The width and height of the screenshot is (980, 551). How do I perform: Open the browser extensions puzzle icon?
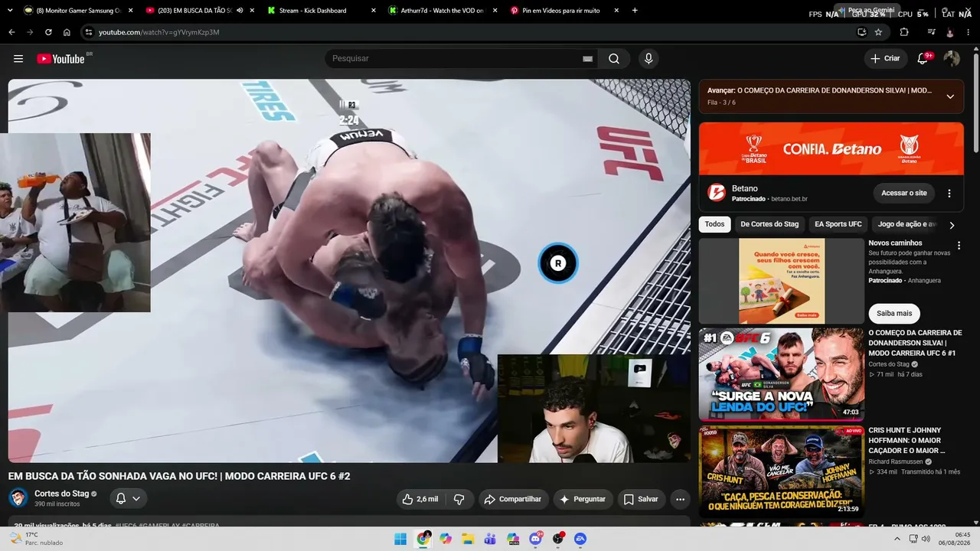pos(904,32)
